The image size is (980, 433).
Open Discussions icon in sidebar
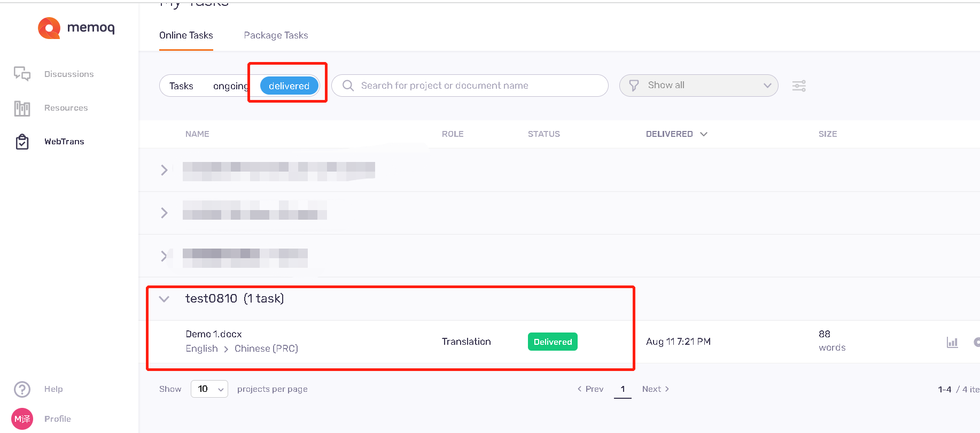(22, 74)
